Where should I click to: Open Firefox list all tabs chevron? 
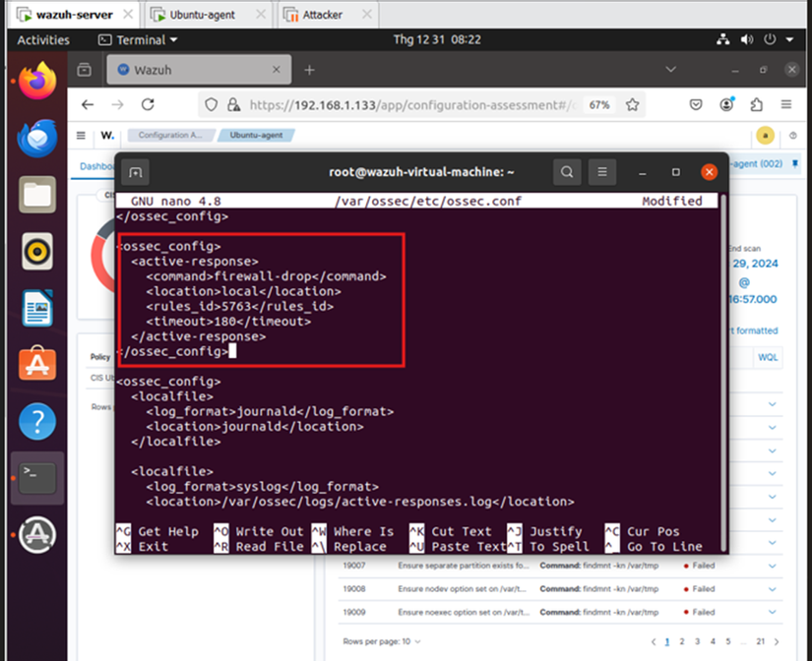pos(670,70)
